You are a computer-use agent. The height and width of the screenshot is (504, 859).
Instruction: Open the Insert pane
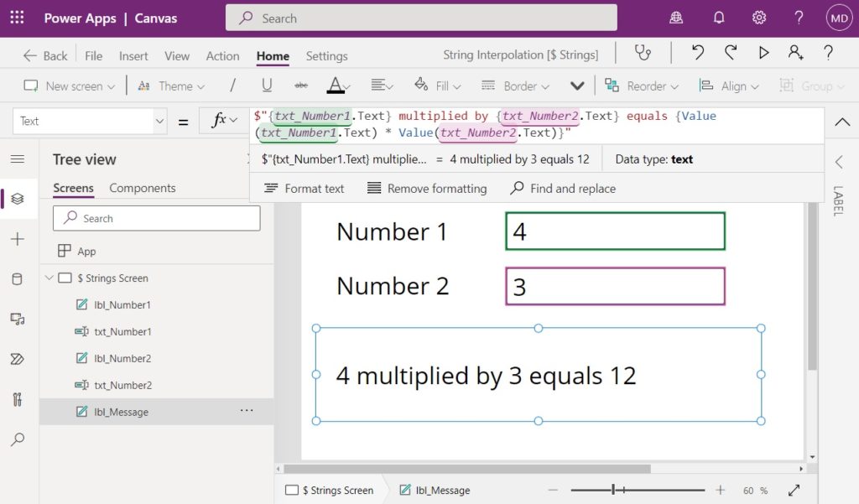18,241
